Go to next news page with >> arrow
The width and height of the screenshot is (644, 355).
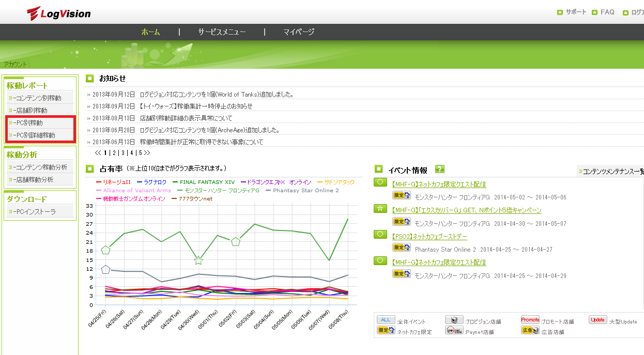click(147, 153)
